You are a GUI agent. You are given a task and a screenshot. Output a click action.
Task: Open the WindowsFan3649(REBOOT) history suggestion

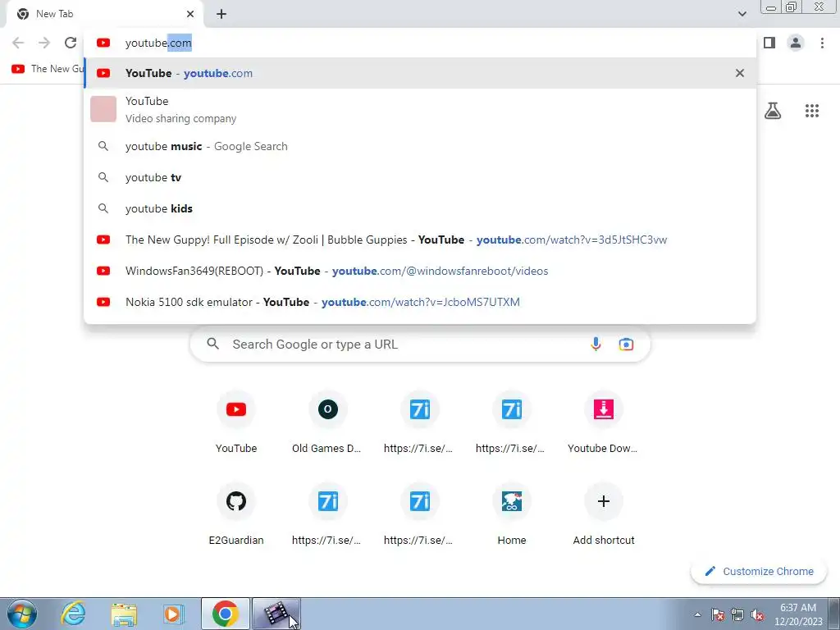[420, 271]
